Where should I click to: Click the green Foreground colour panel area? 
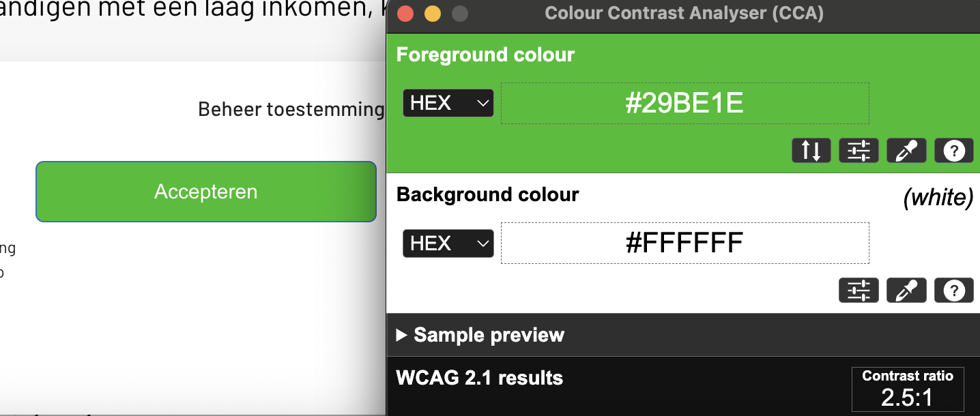683,99
